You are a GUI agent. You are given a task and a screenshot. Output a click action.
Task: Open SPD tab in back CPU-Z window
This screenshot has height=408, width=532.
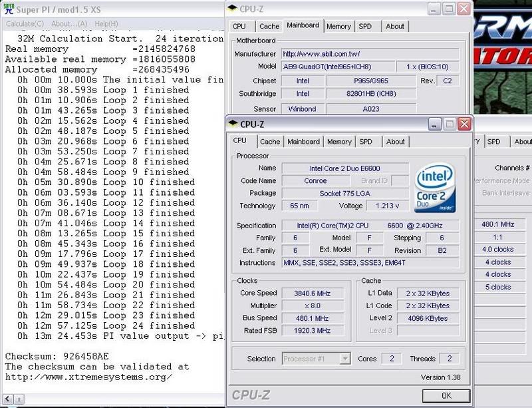365,26
